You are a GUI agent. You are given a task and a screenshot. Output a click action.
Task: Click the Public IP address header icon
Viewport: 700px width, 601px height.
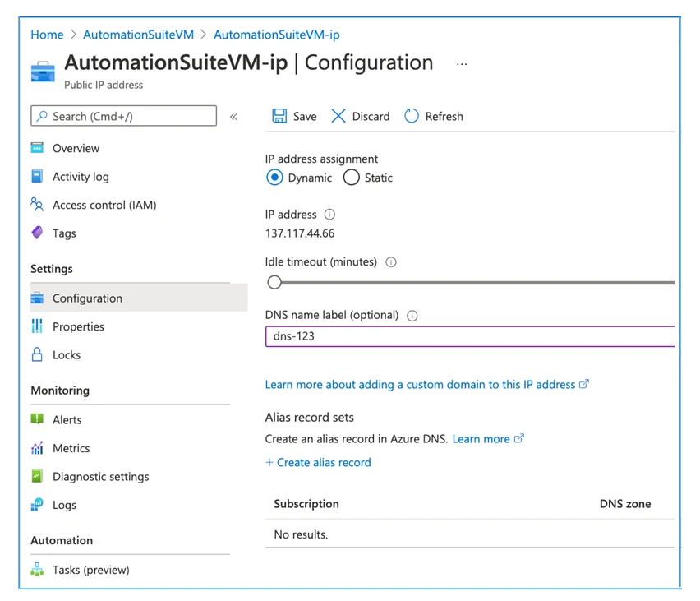pos(43,72)
